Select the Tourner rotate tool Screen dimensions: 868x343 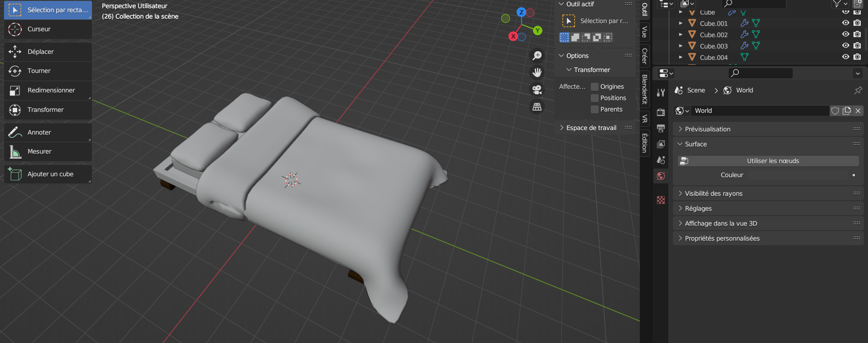click(48, 71)
